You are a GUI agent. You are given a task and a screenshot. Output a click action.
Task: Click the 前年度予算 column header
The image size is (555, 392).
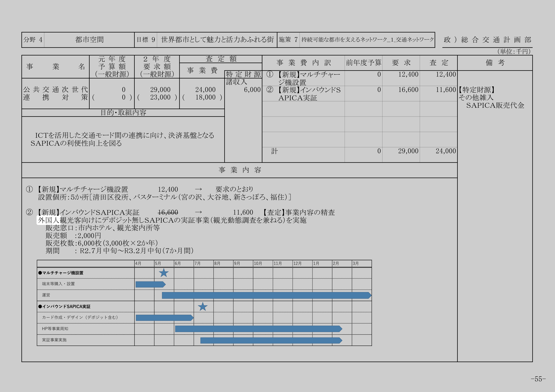coord(364,63)
